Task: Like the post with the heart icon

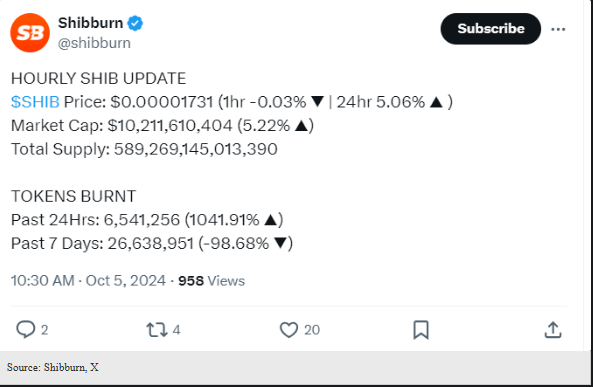Action: [x=289, y=329]
